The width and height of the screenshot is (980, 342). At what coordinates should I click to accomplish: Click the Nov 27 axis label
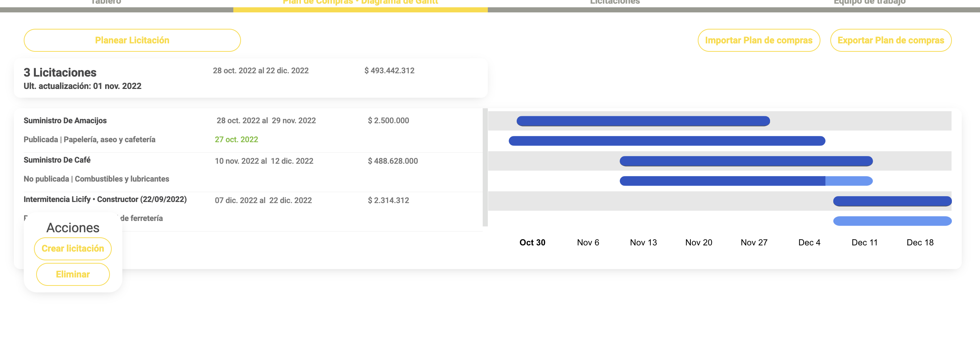[x=754, y=242]
